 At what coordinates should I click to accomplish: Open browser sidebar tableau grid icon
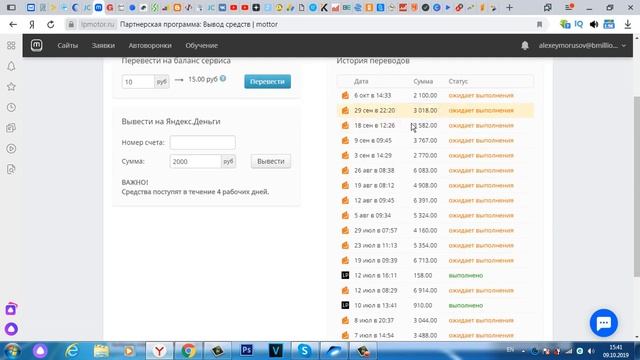tap(11, 45)
